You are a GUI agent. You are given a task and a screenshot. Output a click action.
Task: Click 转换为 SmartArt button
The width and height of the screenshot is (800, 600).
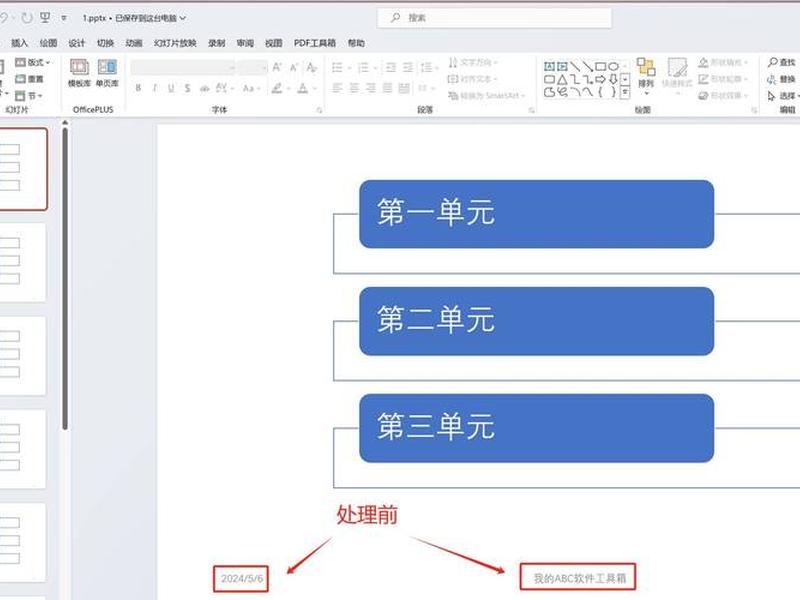tap(486, 95)
